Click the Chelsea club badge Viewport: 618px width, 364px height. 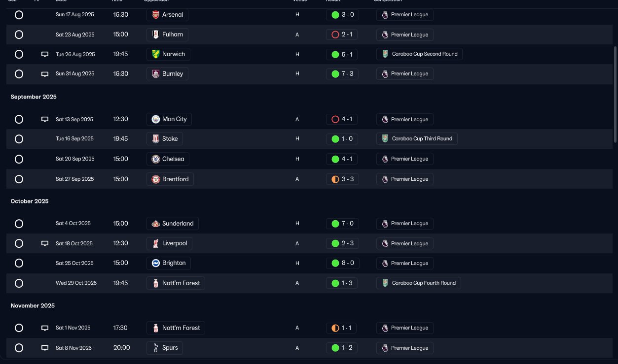(x=155, y=159)
